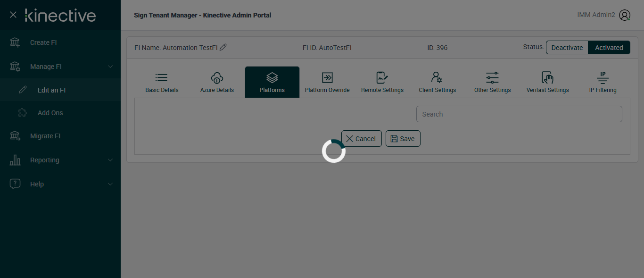Click the Migrate FI icon
Screen dimensions: 644x278
click(15, 136)
